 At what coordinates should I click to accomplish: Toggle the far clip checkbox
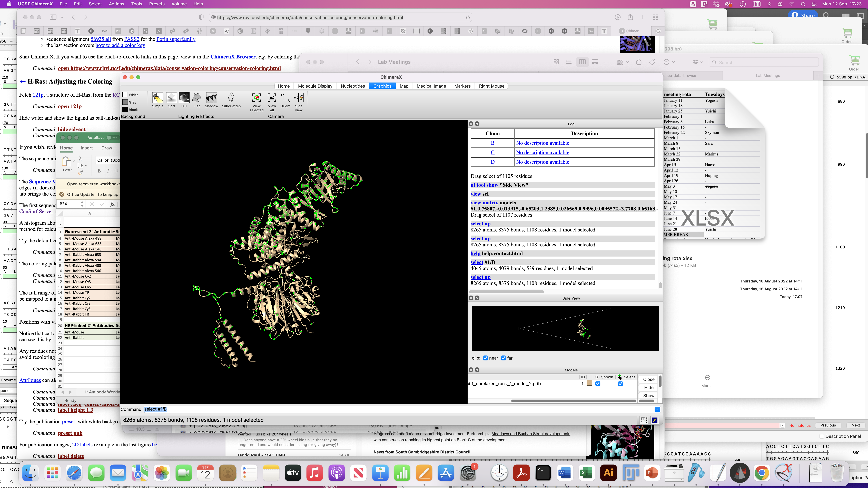click(503, 358)
